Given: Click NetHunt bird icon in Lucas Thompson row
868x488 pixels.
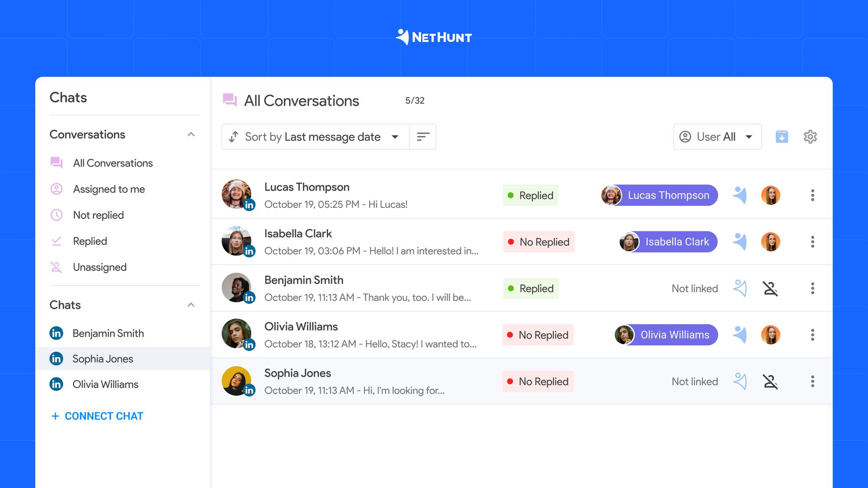Looking at the screenshot, I should [740, 195].
